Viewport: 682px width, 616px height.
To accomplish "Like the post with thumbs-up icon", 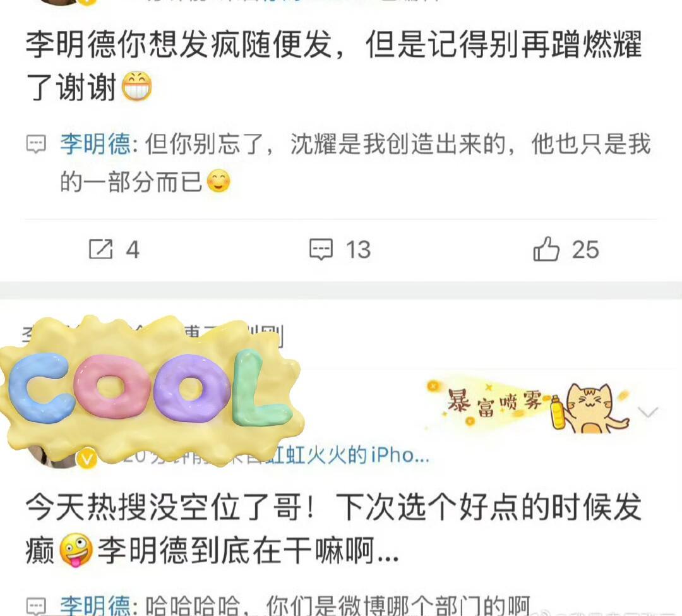I will point(546,248).
